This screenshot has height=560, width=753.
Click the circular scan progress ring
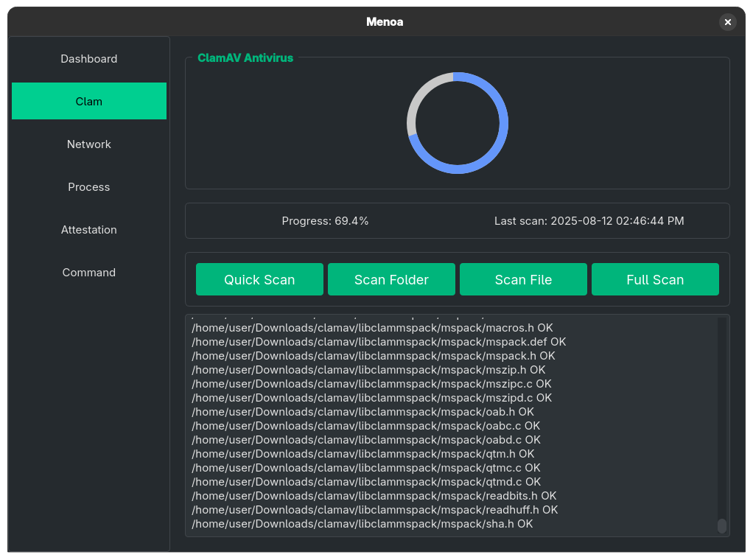point(458,123)
